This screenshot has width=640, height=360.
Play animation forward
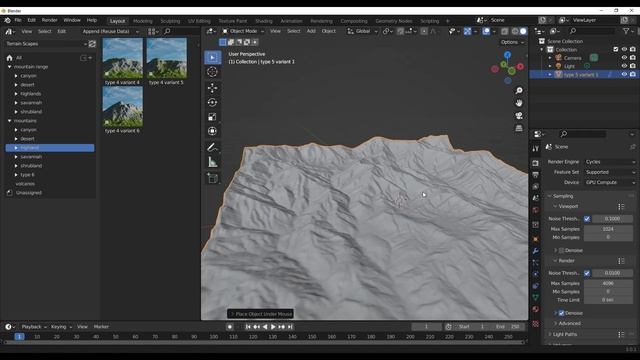[x=273, y=327]
